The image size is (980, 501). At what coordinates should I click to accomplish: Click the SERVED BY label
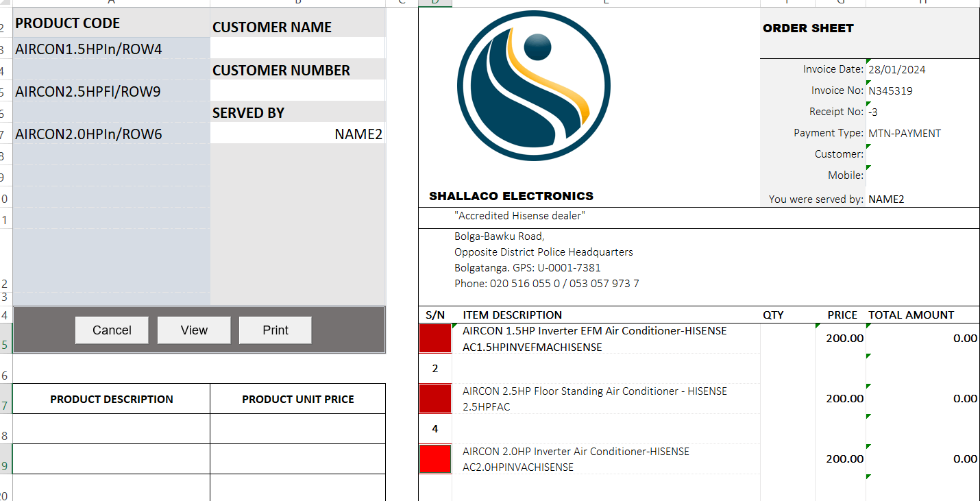click(x=248, y=112)
